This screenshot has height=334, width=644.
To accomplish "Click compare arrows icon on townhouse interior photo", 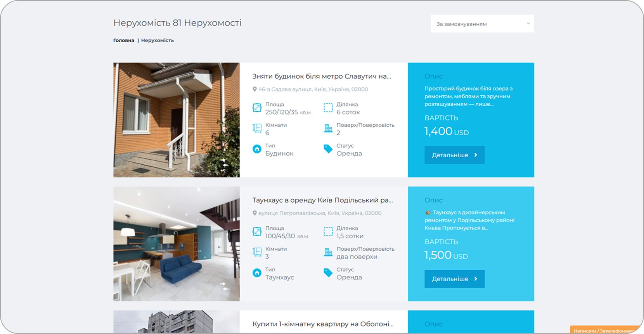I will [x=224, y=286].
